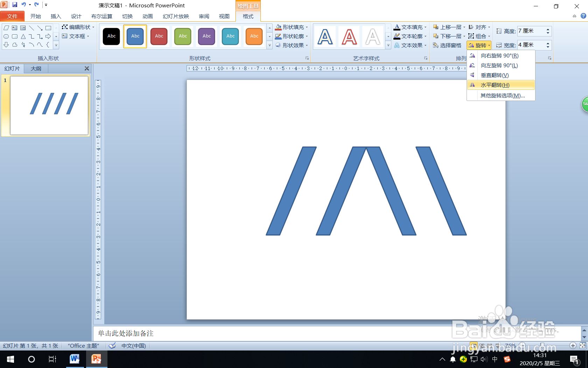Click Send Backward (下移一层) button

tap(449, 36)
